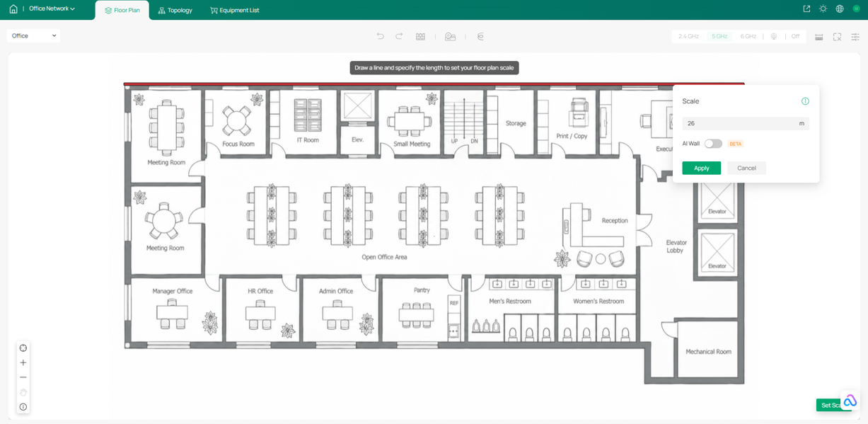Open the green user avatar
Image resolution: width=868 pixels, height=424 pixels.
856,9
